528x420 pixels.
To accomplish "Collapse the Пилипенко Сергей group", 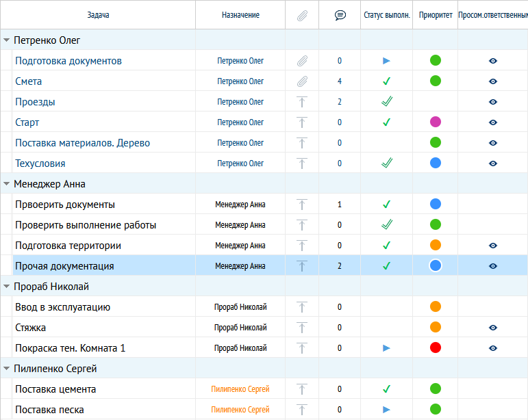I will click(x=6, y=368).
